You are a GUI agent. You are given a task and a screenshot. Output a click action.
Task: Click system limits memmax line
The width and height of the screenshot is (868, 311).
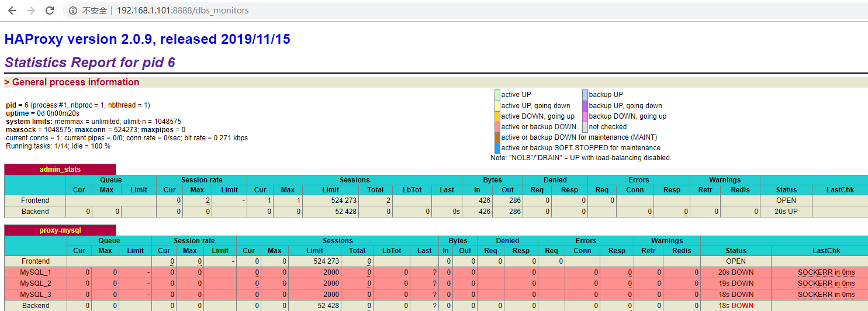tap(94, 122)
